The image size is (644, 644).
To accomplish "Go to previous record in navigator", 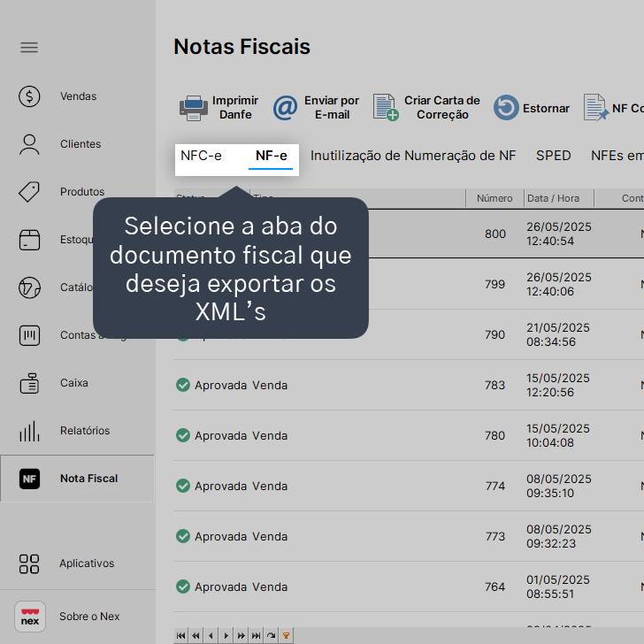I will pyautogui.click(x=211, y=635).
